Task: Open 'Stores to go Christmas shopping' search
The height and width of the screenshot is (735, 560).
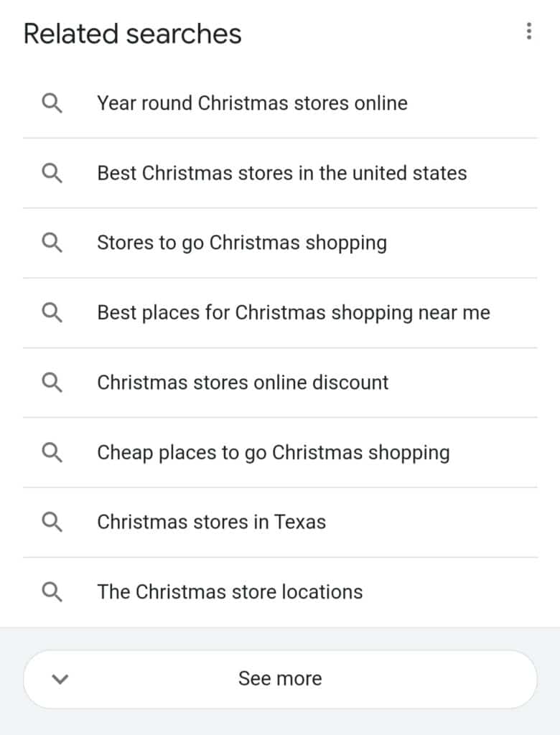Action: click(x=242, y=243)
